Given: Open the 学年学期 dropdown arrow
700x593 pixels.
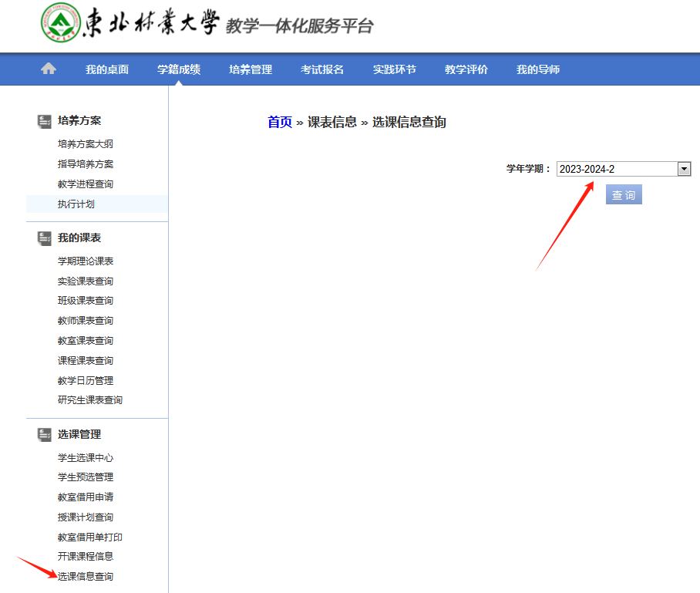Looking at the screenshot, I should click(683, 169).
